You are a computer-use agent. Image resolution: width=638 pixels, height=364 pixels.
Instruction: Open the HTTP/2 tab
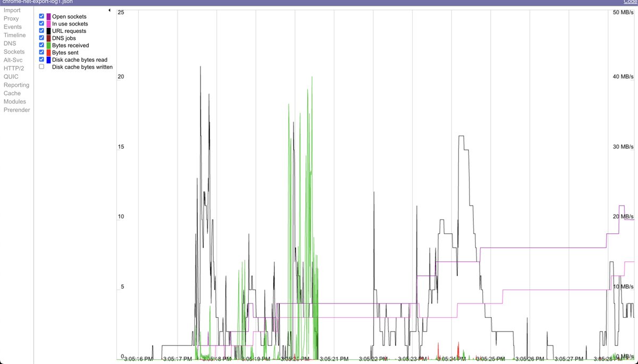point(14,68)
